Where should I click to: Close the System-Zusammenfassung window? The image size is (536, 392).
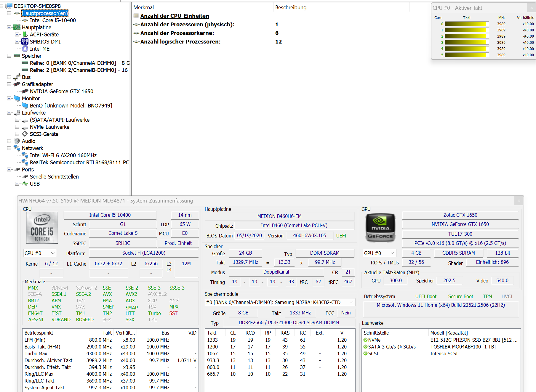519,201
